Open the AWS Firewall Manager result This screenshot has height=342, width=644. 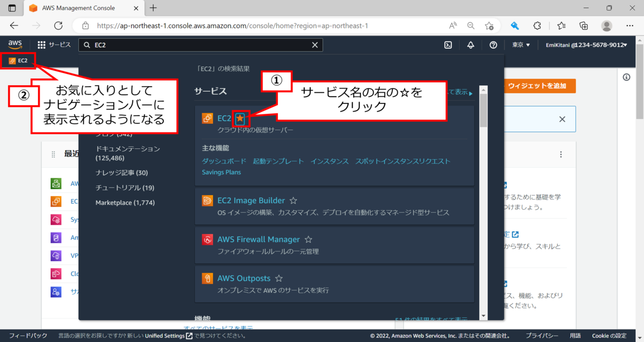(259, 240)
